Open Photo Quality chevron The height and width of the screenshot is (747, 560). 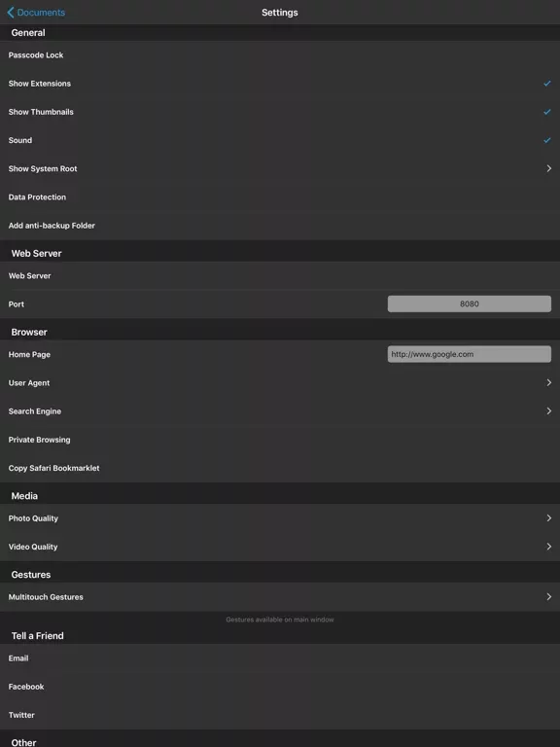coord(549,518)
